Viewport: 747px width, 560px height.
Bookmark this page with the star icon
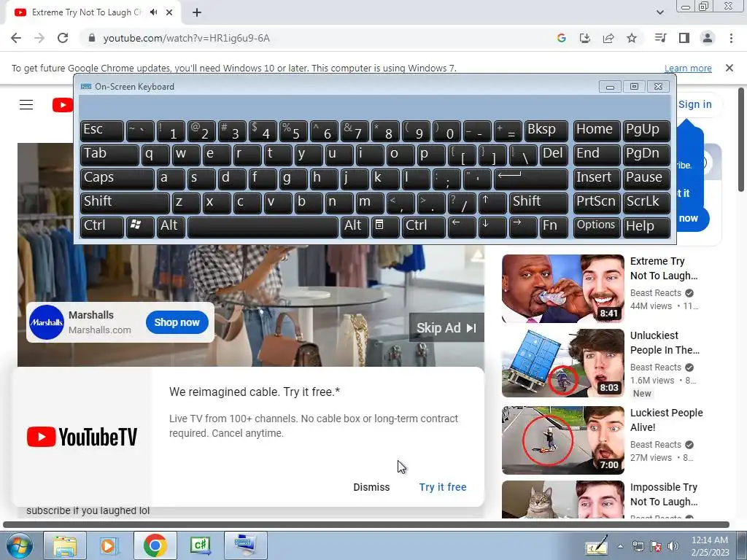point(632,38)
